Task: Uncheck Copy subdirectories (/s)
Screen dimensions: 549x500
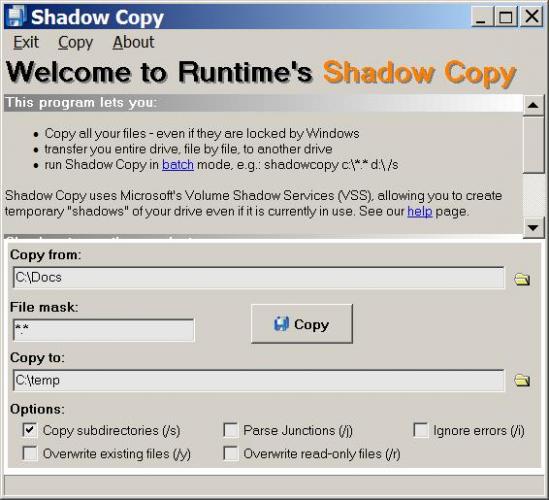Action: point(30,430)
